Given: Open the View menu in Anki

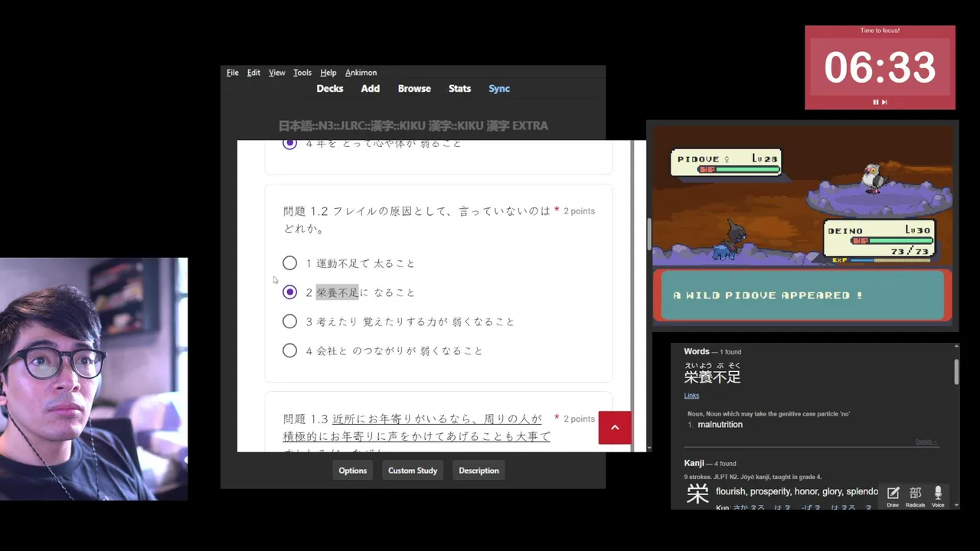Looking at the screenshot, I should (x=276, y=73).
